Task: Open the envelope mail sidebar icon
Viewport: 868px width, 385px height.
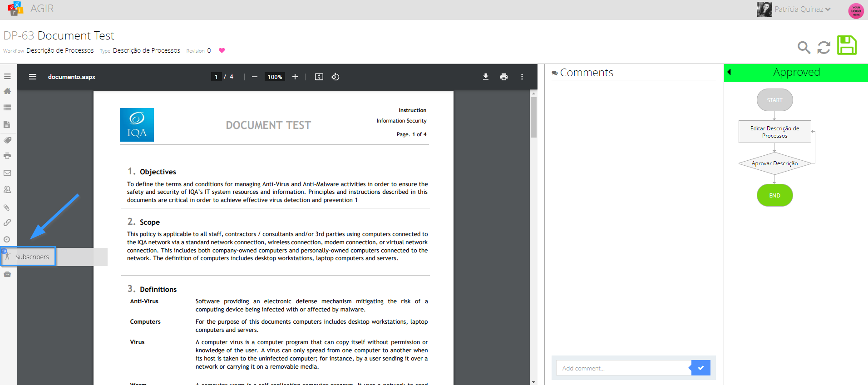Action: point(7,173)
